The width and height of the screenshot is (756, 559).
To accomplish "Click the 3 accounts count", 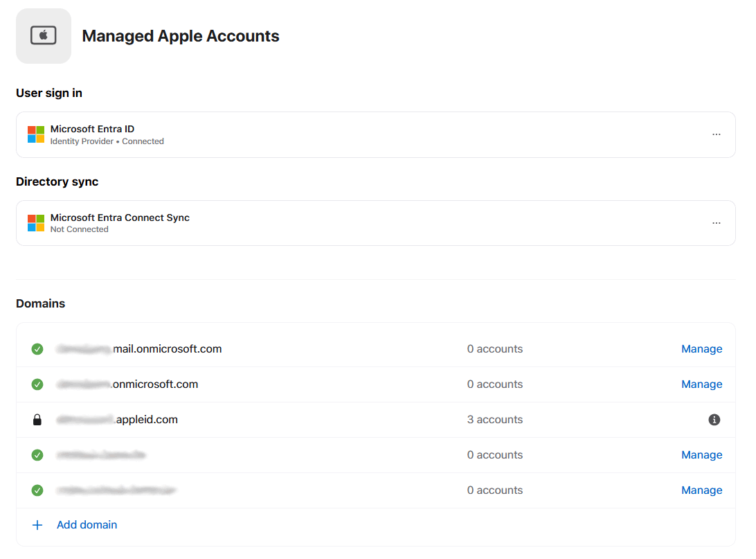I will click(x=494, y=420).
